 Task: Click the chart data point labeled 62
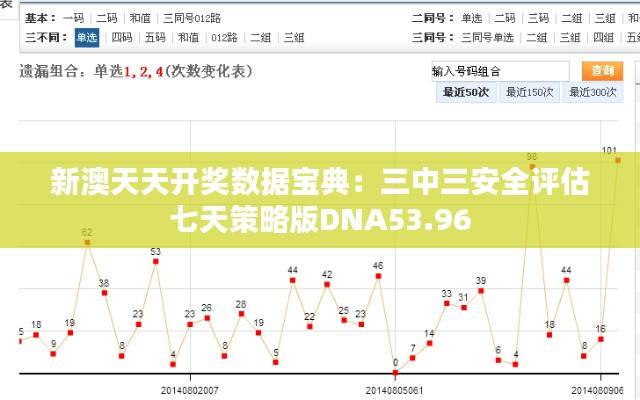(x=87, y=241)
